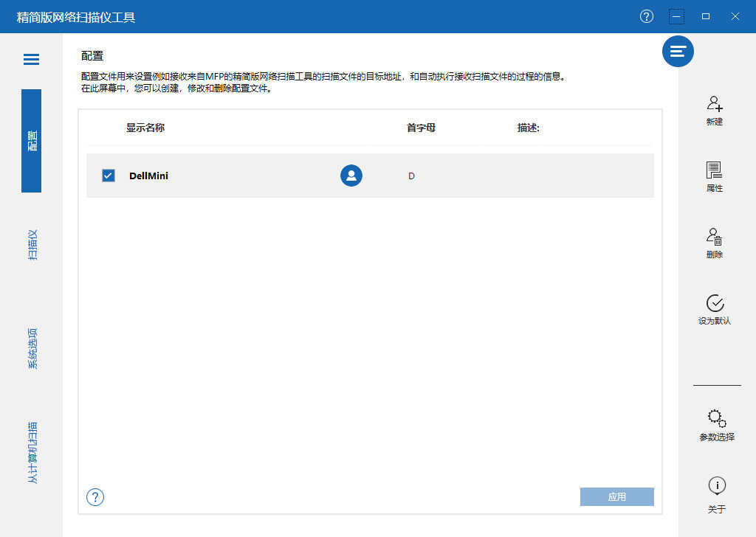
Task: Maximize the application window
Action: pyautogui.click(x=706, y=16)
